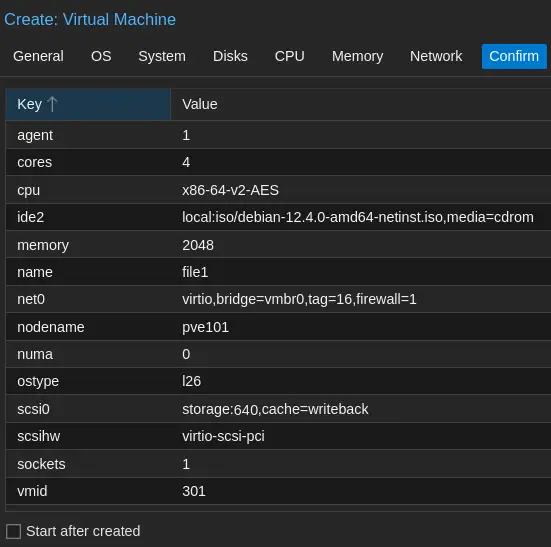Switch to the General tab
Viewport: 551px width, 547px height.
[38, 56]
